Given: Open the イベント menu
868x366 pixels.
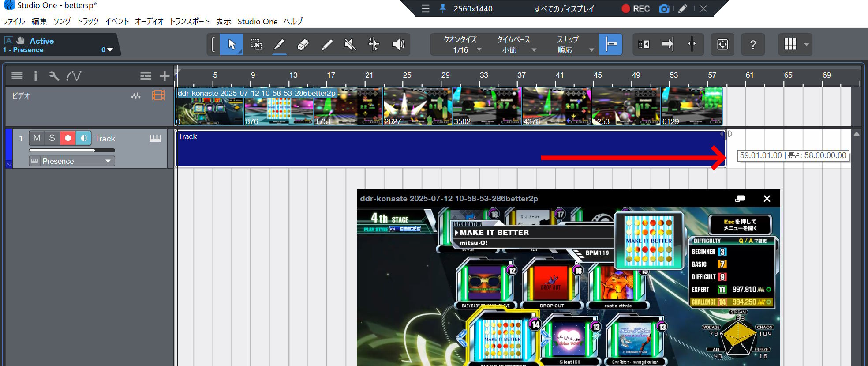Looking at the screenshot, I should [117, 21].
